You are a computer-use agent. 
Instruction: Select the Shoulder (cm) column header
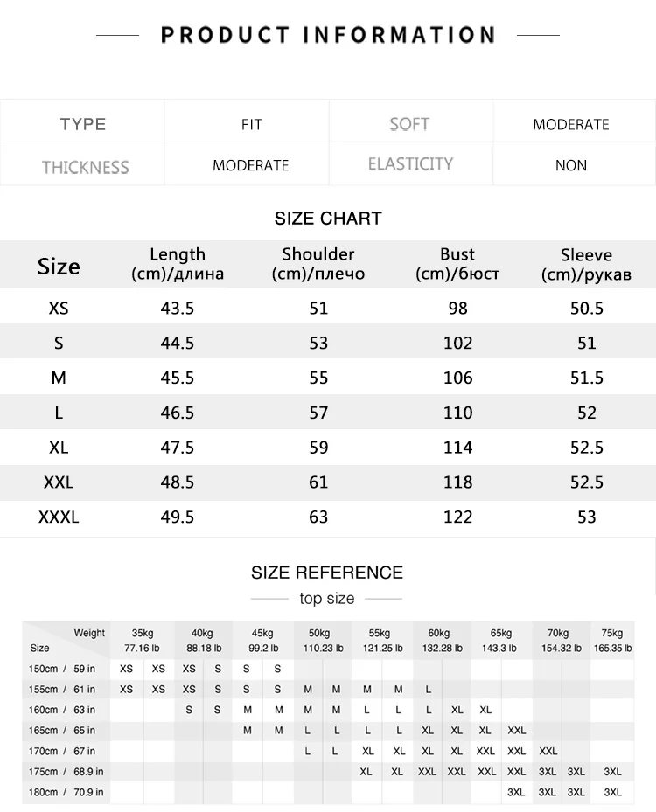[318, 264]
